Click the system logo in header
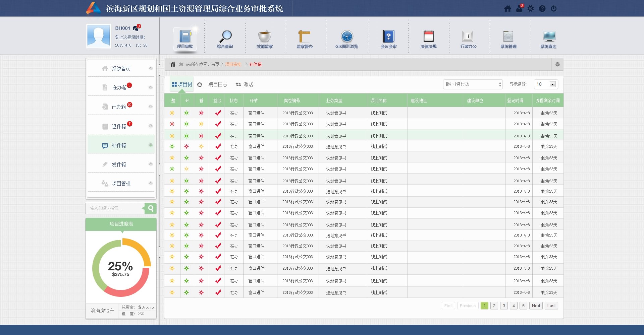Viewport: 644px width, 335px height. tap(93, 8)
